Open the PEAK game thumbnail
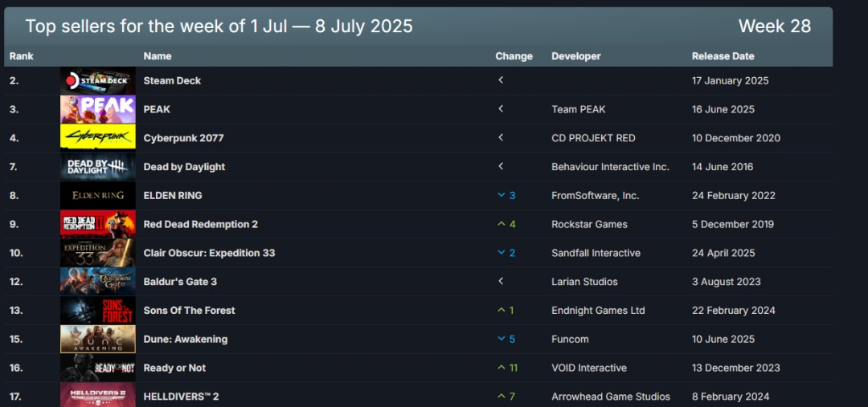 pyautogui.click(x=97, y=109)
